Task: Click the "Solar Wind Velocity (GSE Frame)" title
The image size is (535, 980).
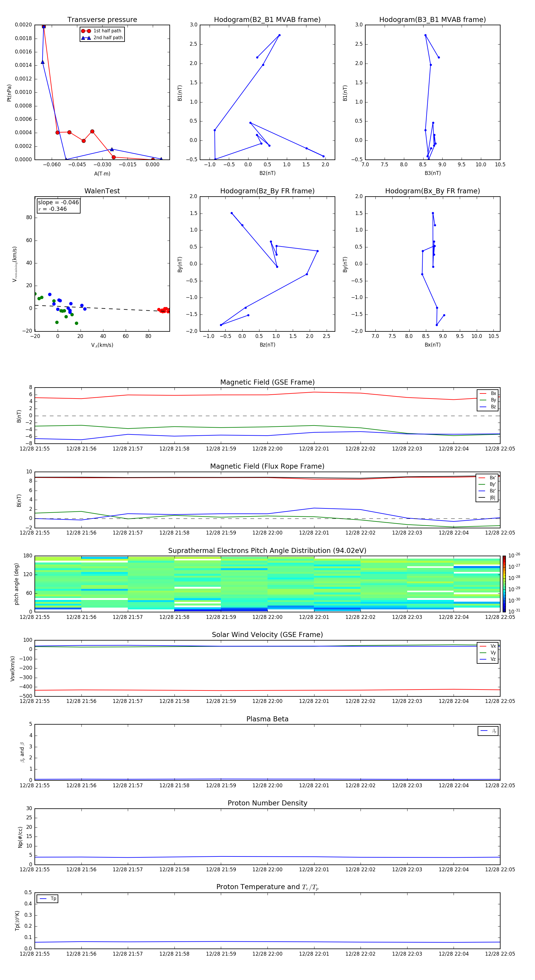Action: point(267,635)
